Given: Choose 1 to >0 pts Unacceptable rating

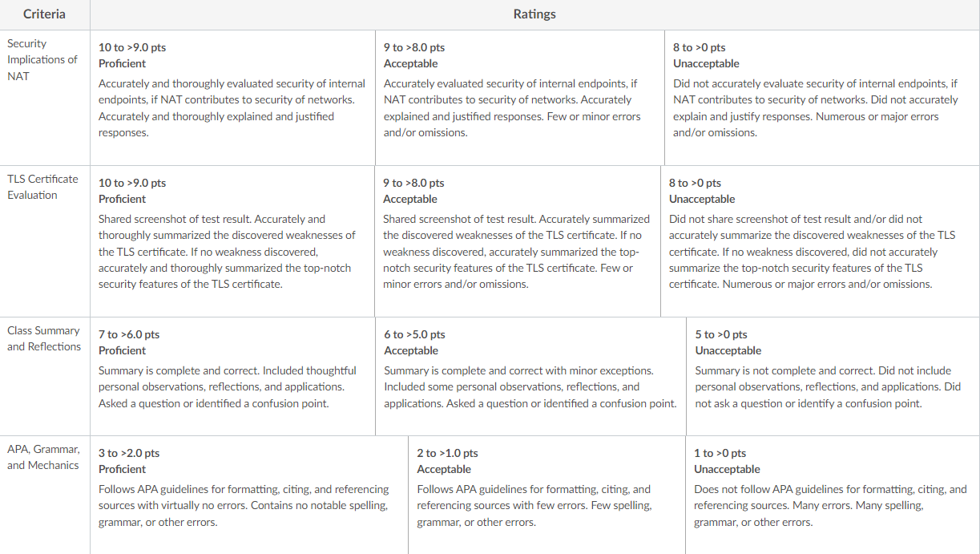Looking at the screenshot, I should (833, 495).
